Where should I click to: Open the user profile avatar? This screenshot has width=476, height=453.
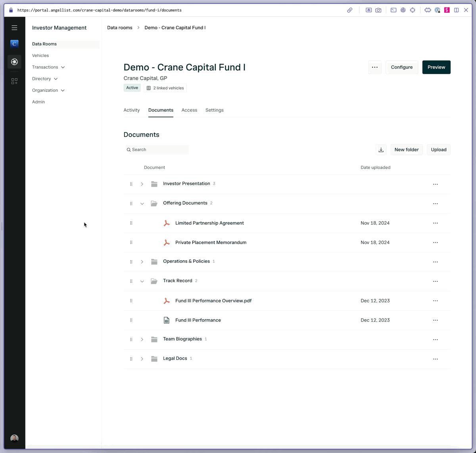pos(14,438)
